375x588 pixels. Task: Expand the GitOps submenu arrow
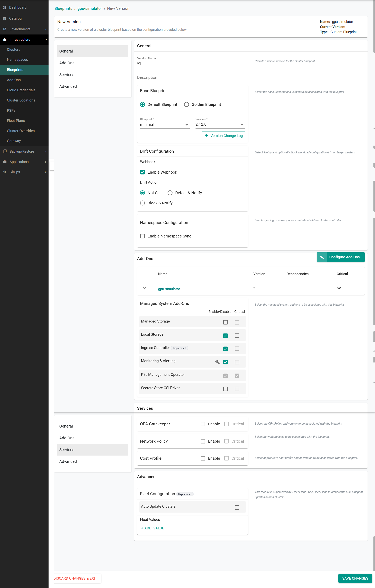(x=45, y=172)
